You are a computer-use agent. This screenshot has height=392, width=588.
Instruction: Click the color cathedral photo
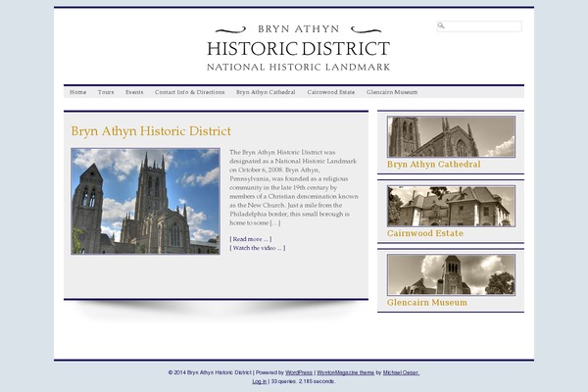point(145,201)
